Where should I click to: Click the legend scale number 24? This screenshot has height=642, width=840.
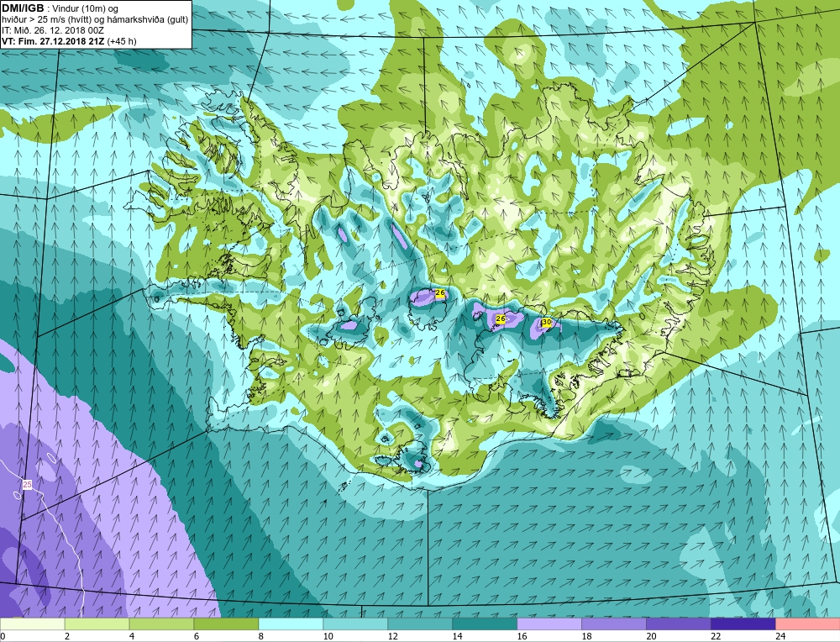click(780, 636)
